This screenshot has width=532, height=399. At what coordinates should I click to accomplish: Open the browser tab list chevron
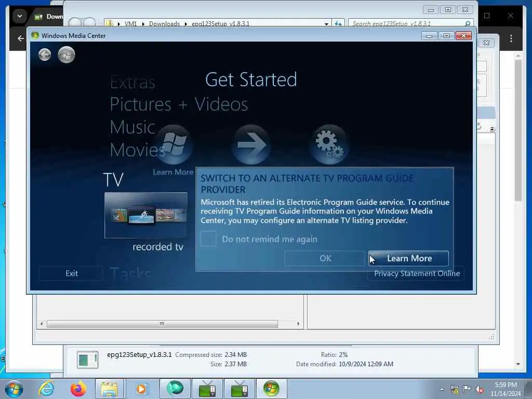tap(20, 16)
